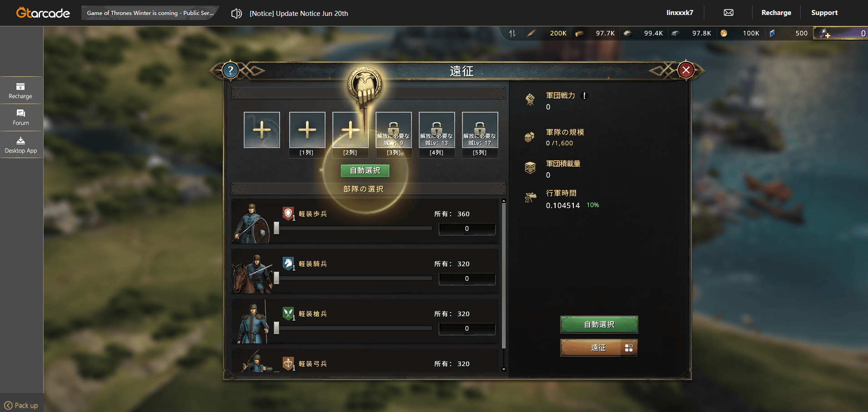868x412 pixels.
Task: Click the 遠征 march button
Action: [x=598, y=348]
